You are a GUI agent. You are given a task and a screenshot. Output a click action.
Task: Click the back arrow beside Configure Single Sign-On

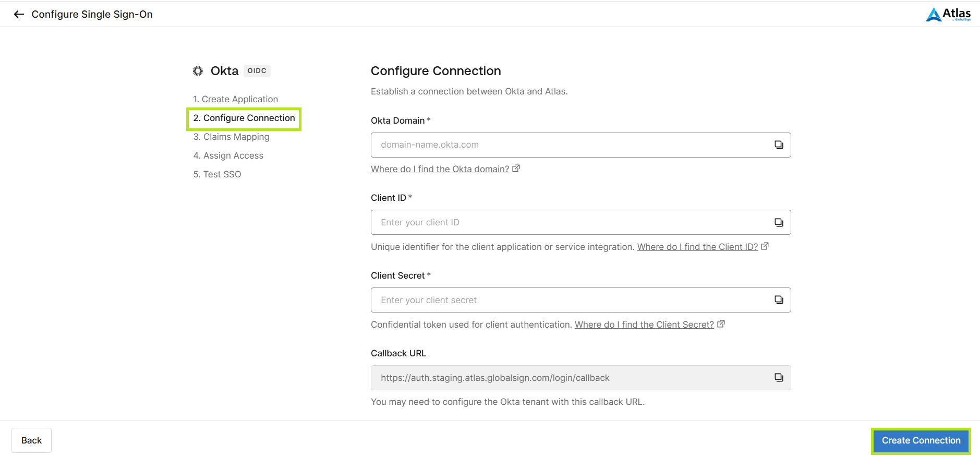coord(19,15)
